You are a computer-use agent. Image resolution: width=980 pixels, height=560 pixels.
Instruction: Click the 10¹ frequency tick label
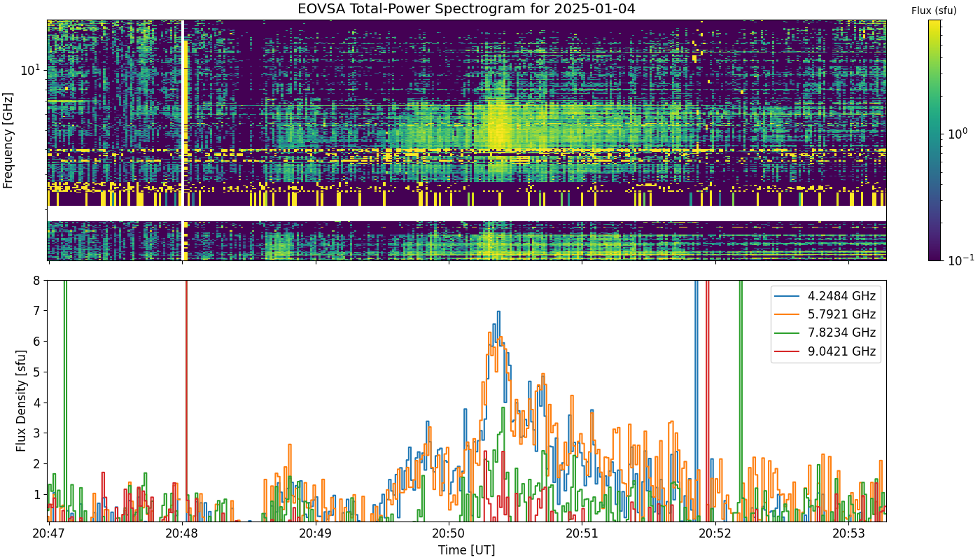[x=31, y=70]
